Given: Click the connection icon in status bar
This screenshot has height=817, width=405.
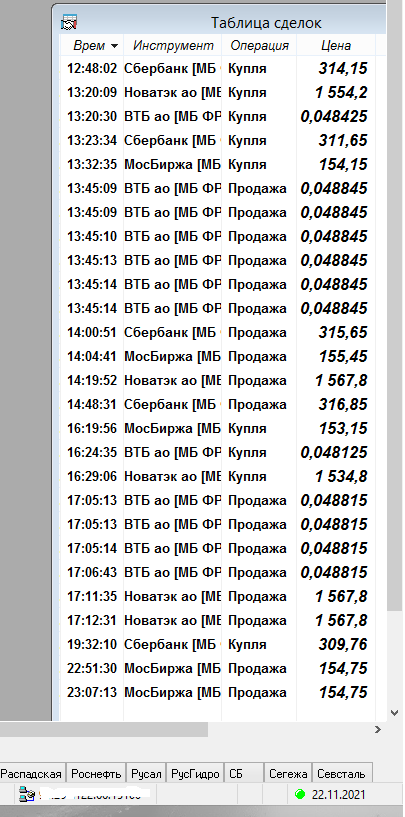Looking at the screenshot, I should point(26,794).
